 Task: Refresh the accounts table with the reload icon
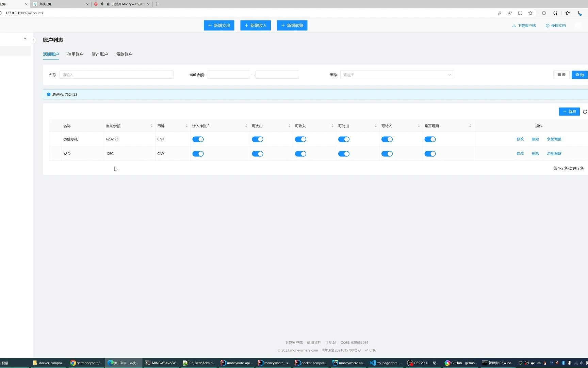point(585,112)
